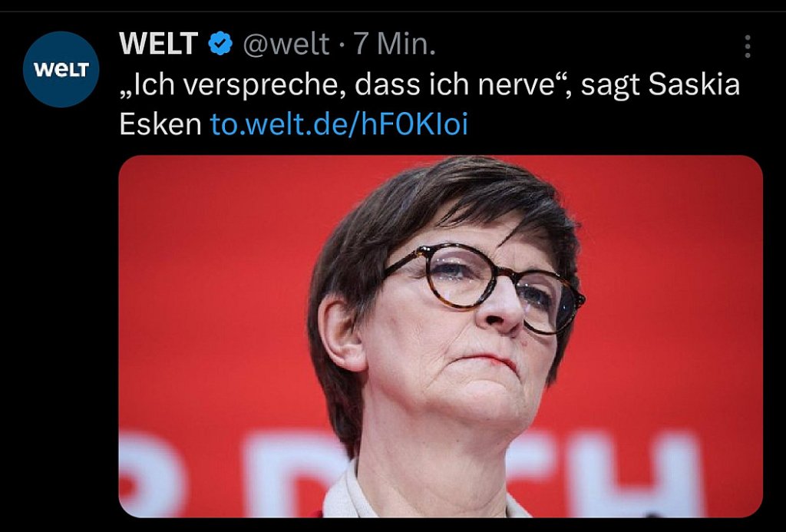Open the WELT round profile avatar
The height and width of the screenshot is (532, 786).
tap(61, 69)
